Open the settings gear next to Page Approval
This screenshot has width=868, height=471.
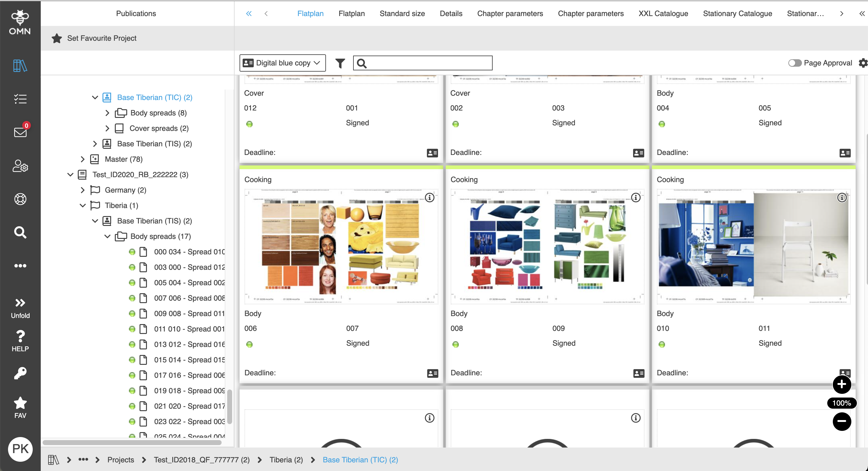863,63
